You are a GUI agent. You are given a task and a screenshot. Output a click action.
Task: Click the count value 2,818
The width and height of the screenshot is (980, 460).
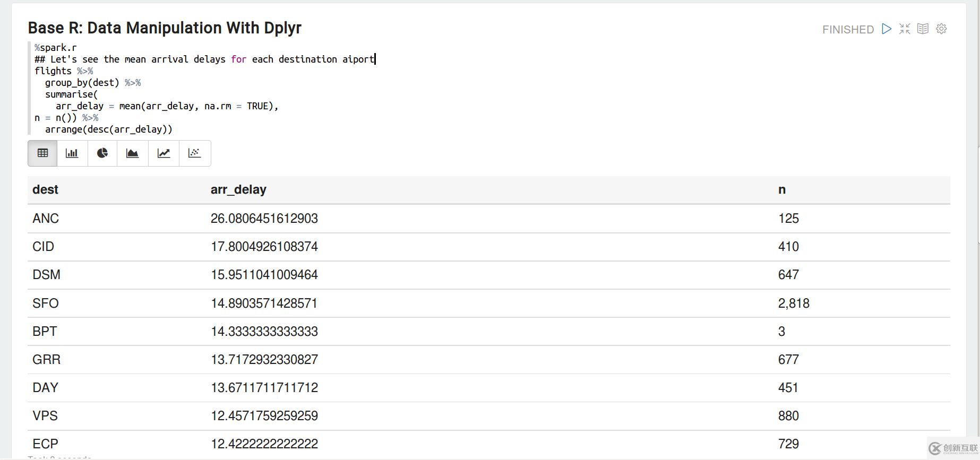(794, 303)
